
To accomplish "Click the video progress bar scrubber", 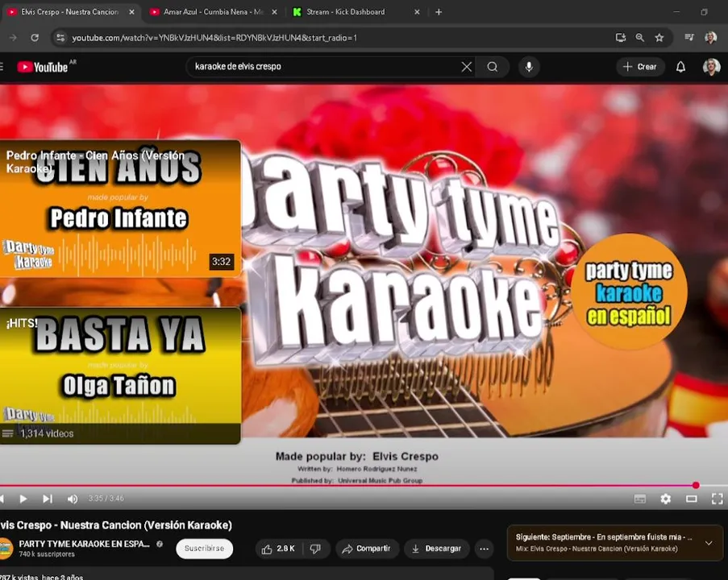I will pos(696,485).
